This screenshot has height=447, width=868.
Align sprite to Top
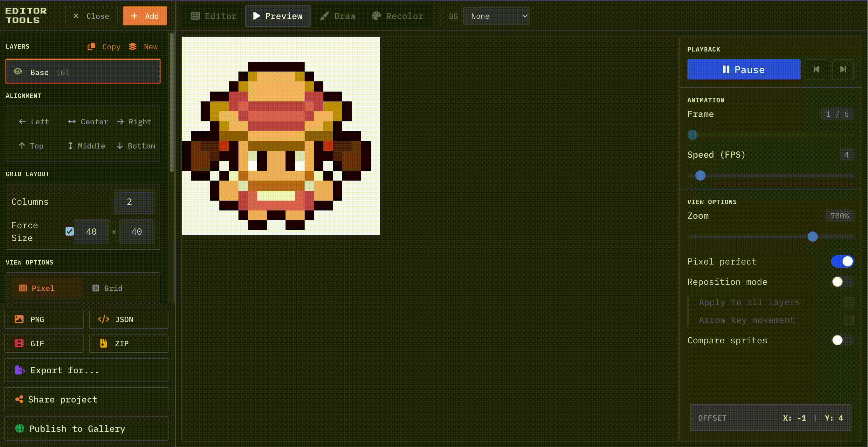pyautogui.click(x=31, y=146)
